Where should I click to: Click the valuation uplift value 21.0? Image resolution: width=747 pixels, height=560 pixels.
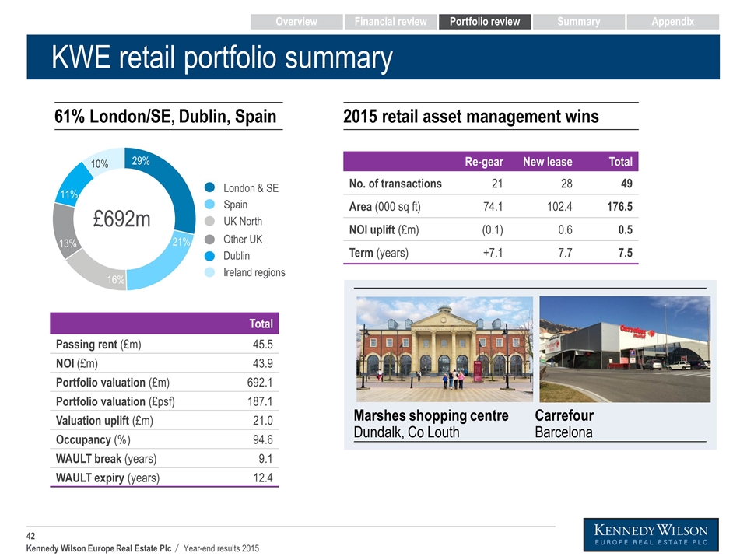[x=262, y=421]
